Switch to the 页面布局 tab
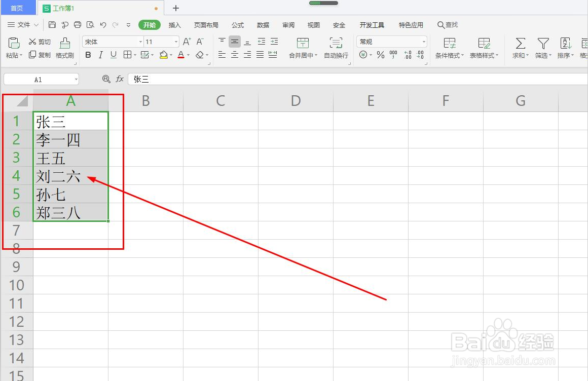588x381 pixels. (x=206, y=25)
